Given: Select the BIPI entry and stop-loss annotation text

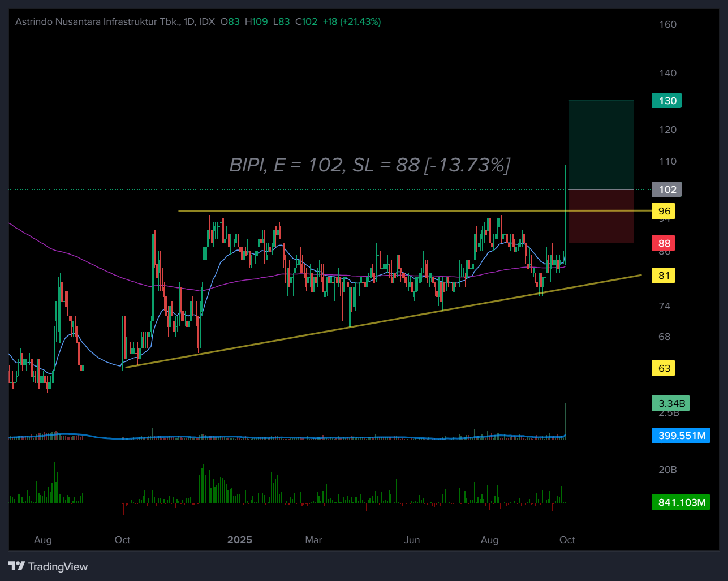Looking at the screenshot, I should tap(370, 165).
